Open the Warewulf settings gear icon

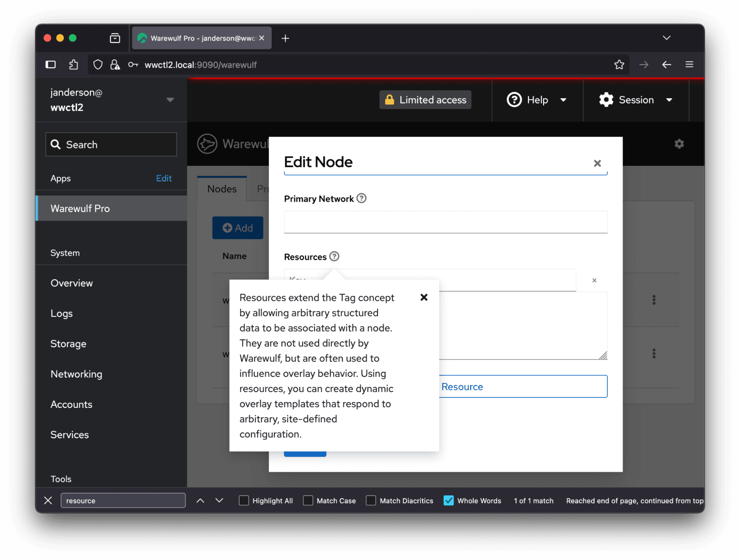[x=679, y=144]
